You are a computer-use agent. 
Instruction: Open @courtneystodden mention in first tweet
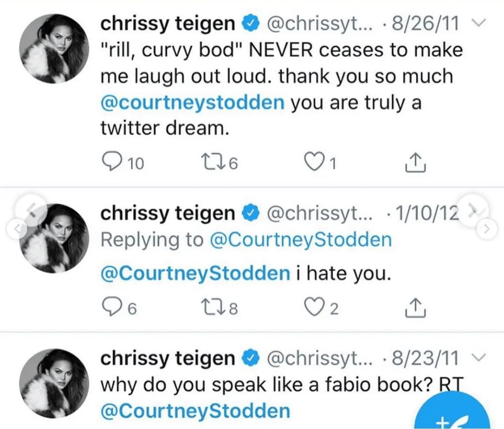(x=192, y=103)
